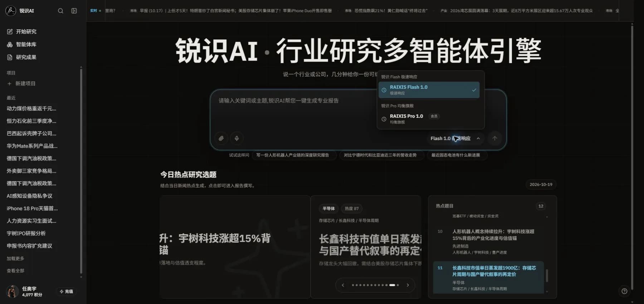This screenshot has width=644, height=304.
Task: Open recent item 动力煤价格重返千元
Action: pos(31,108)
